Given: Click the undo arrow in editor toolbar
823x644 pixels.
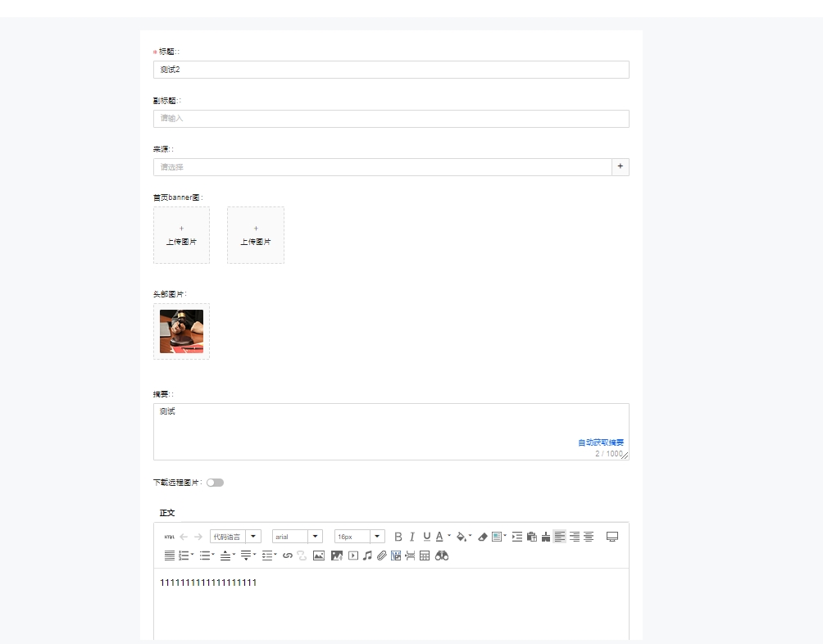Looking at the screenshot, I should 184,537.
